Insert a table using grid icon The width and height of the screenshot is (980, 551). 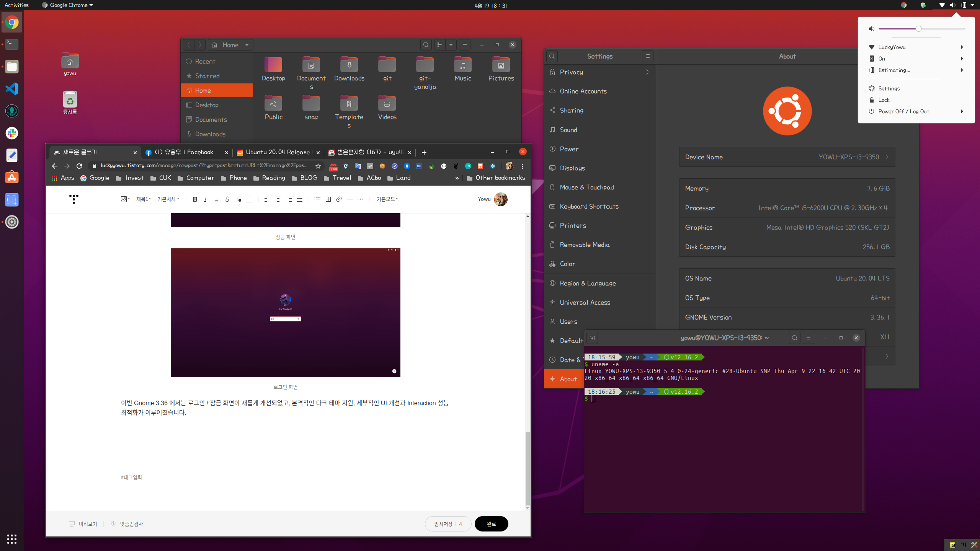(x=328, y=199)
